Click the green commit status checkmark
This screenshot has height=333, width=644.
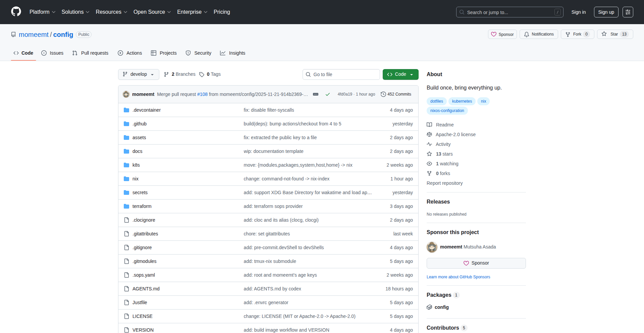[327, 94]
